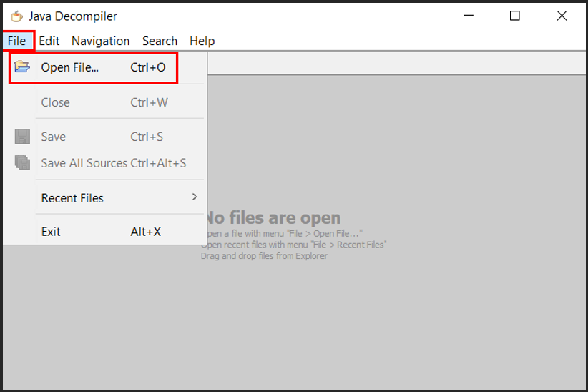Image resolution: width=588 pixels, height=392 pixels.
Task: Click the 'Drag and drop files from Explorer' text
Action: (264, 256)
